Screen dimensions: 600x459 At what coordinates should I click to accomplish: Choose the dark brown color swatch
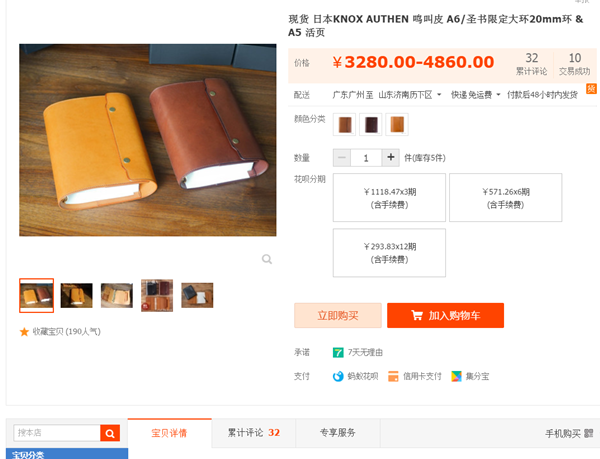click(x=371, y=124)
